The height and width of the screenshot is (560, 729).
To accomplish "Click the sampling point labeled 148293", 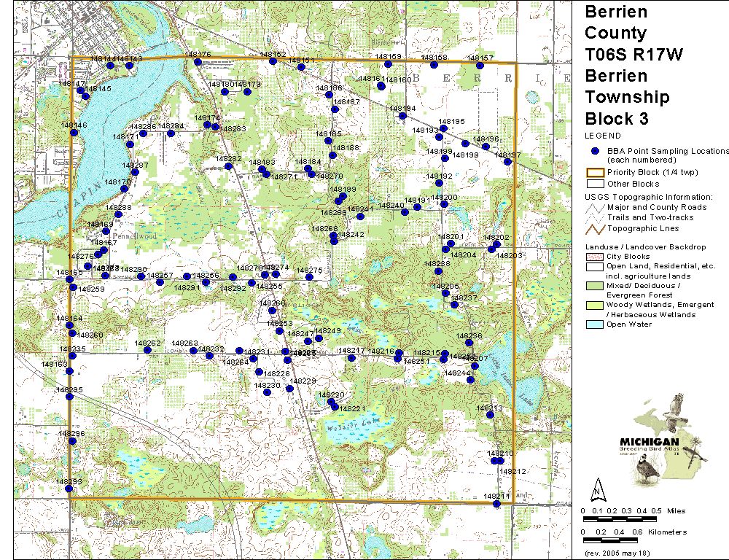I will 69,489.
